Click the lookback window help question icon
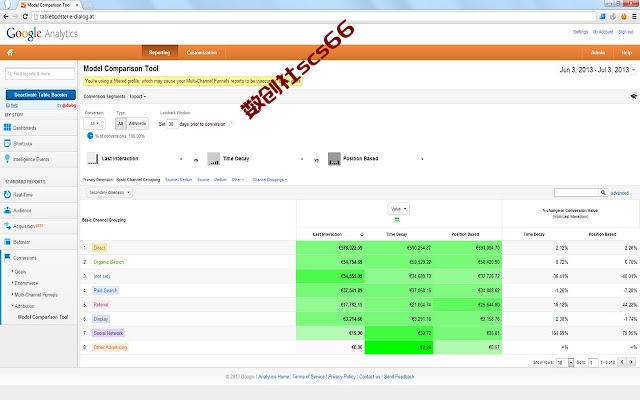The height and width of the screenshot is (400, 640). coord(231,123)
